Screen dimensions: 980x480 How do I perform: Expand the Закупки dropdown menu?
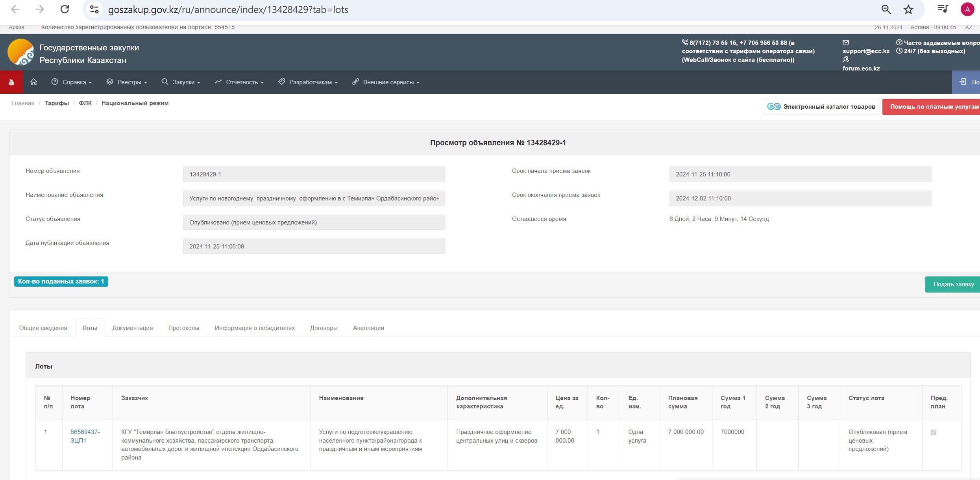point(181,82)
